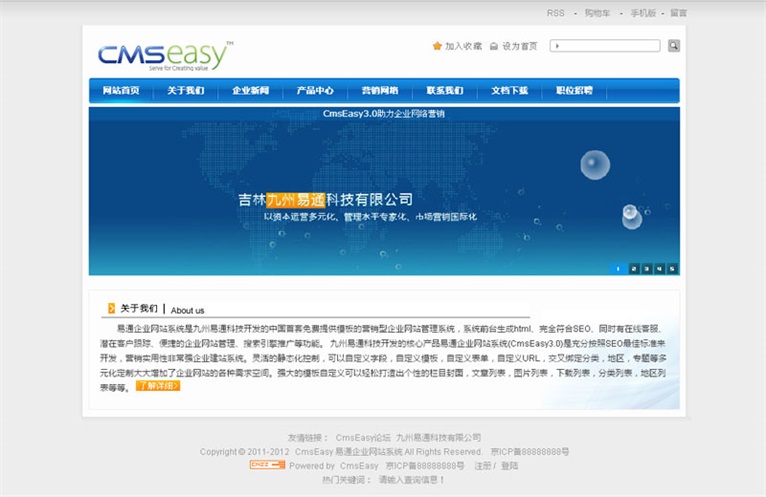The image size is (766, 497).
Task: Go to banner slide 2
Action: click(x=633, y=268)
